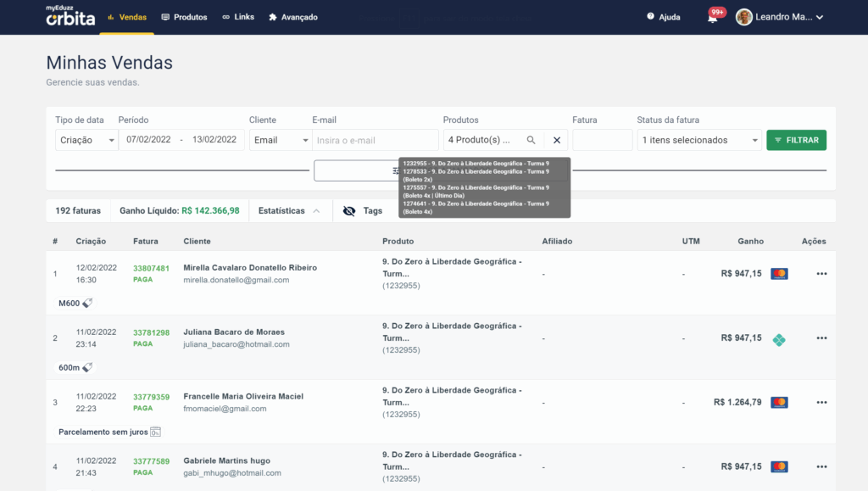Click the myEduzz Orbita logo
This screenshot has height=491, width=868.
pos(70,15)
